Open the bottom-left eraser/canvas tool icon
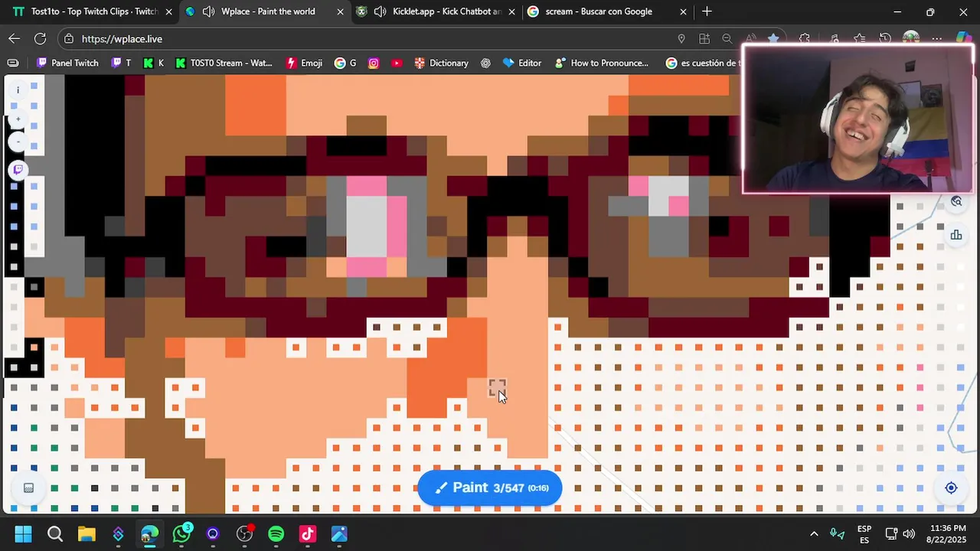 point(28,488)
